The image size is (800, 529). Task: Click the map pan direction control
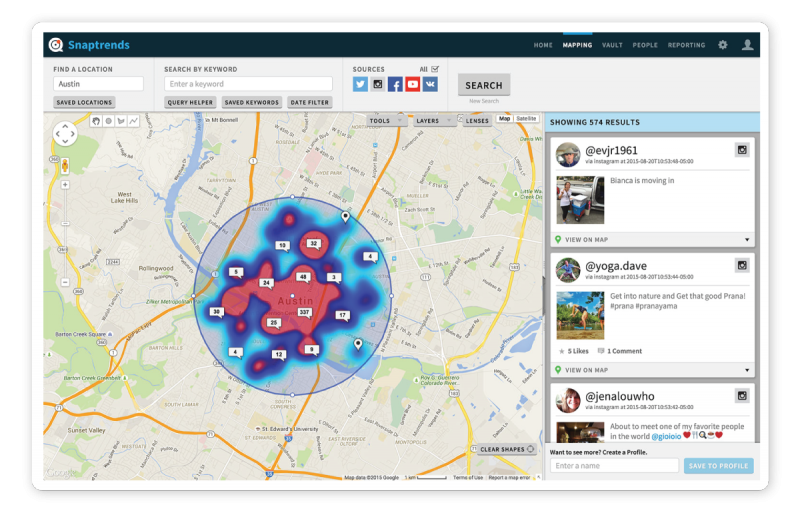(x=65, y=134)
